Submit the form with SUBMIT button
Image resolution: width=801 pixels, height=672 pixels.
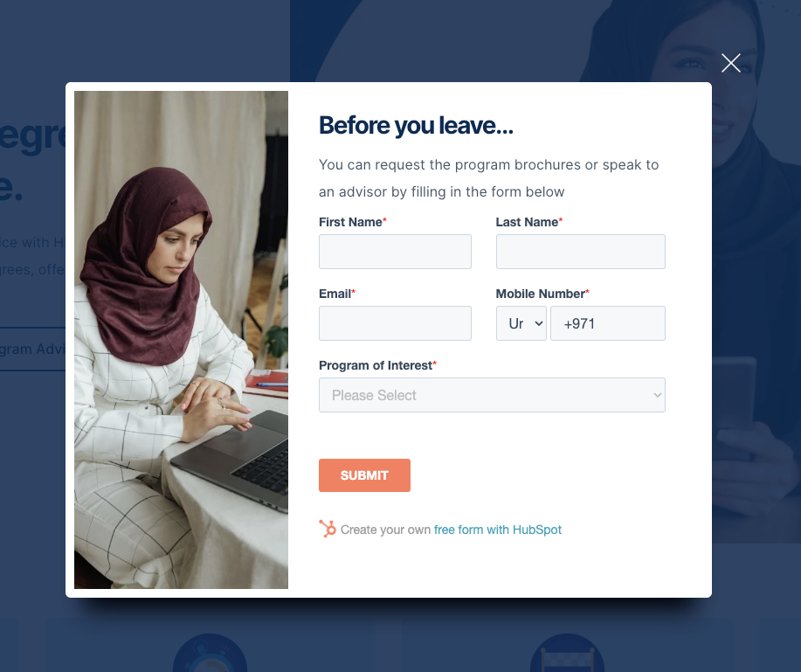point(364,475)
